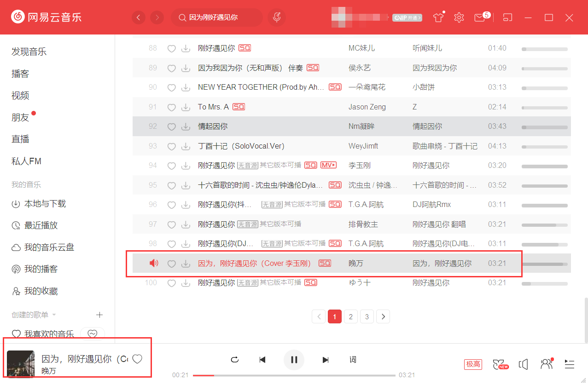Image resolution: width=588 pixels, height=385 pixels.
Task: Like song 97 by 排骨教主
Action: pos(171,224)
